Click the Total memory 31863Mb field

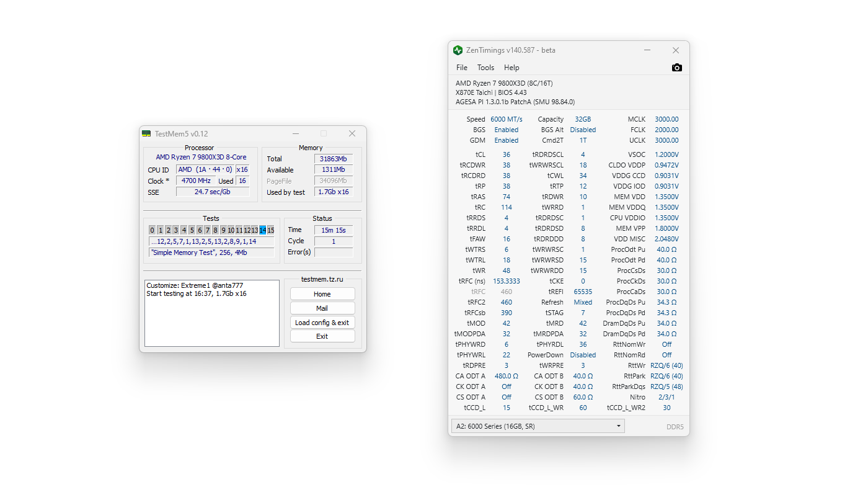pos(334,159)
